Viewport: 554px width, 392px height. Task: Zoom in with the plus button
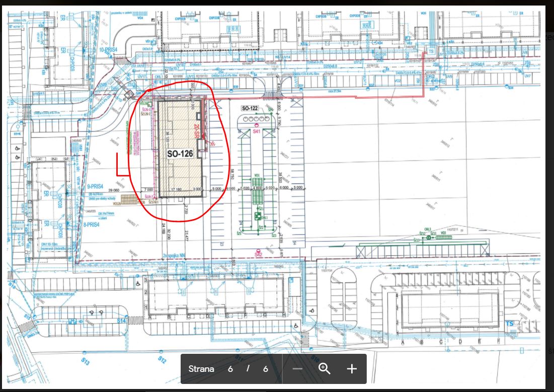[352, 369]
